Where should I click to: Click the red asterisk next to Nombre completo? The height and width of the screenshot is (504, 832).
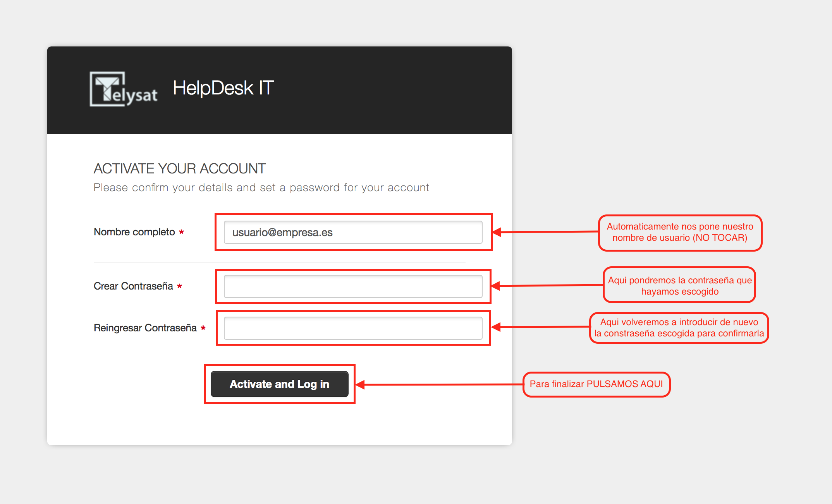181,232
